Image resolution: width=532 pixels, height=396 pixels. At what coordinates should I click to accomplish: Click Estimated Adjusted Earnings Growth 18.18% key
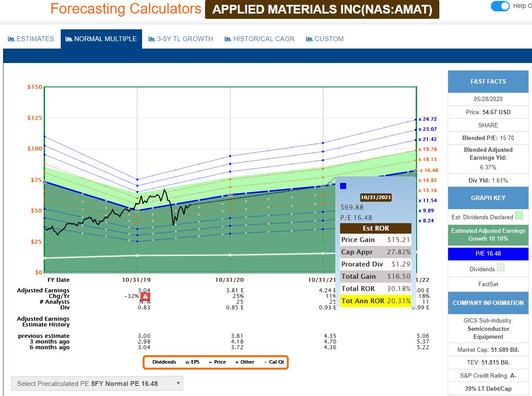(488, 235)
